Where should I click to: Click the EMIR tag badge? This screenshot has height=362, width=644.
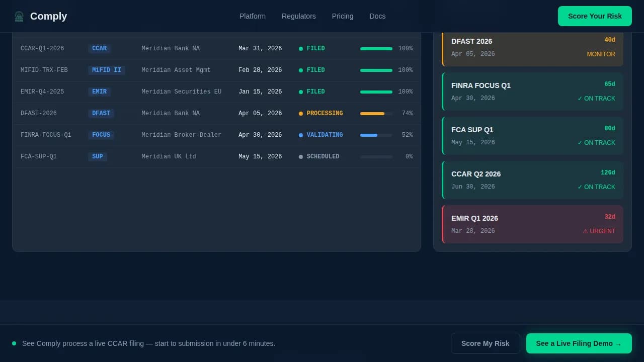coord(100,92)
